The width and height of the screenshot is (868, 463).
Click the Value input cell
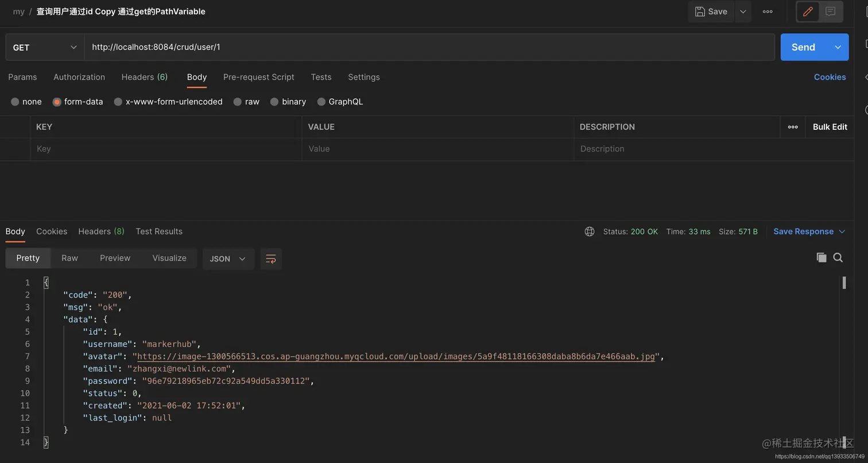click(437, 149)
